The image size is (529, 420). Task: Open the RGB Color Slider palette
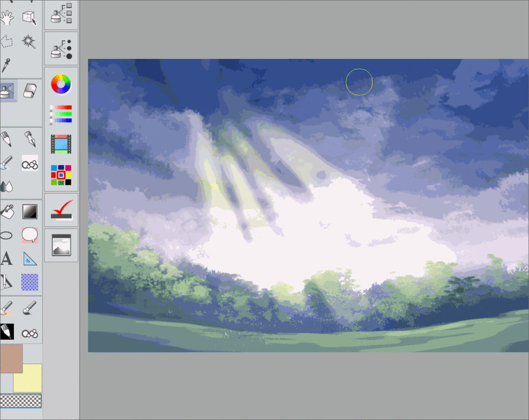[x=61, y=114]
